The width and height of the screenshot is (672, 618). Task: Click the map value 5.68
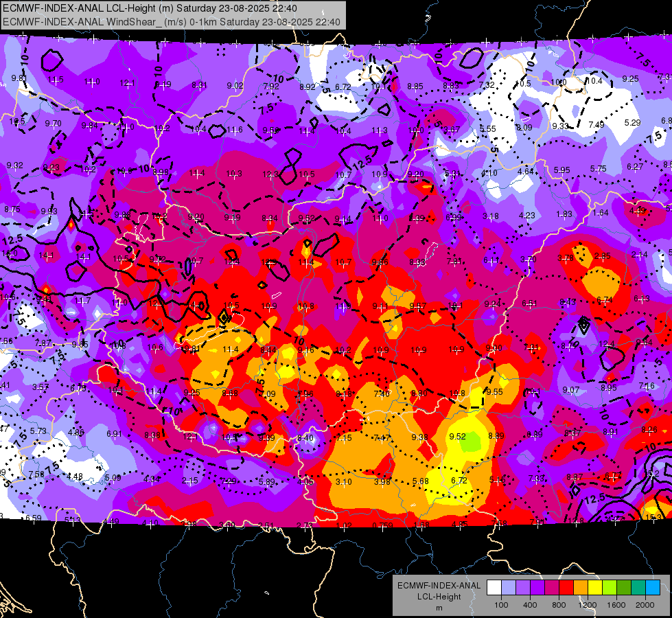(x=420, y=481)
